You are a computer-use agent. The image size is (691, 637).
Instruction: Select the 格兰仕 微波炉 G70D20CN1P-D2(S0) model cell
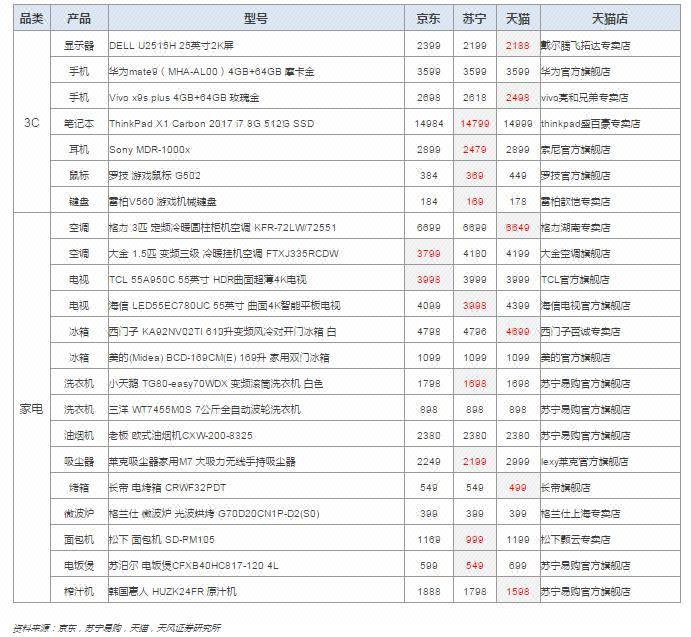pos(256,514)
